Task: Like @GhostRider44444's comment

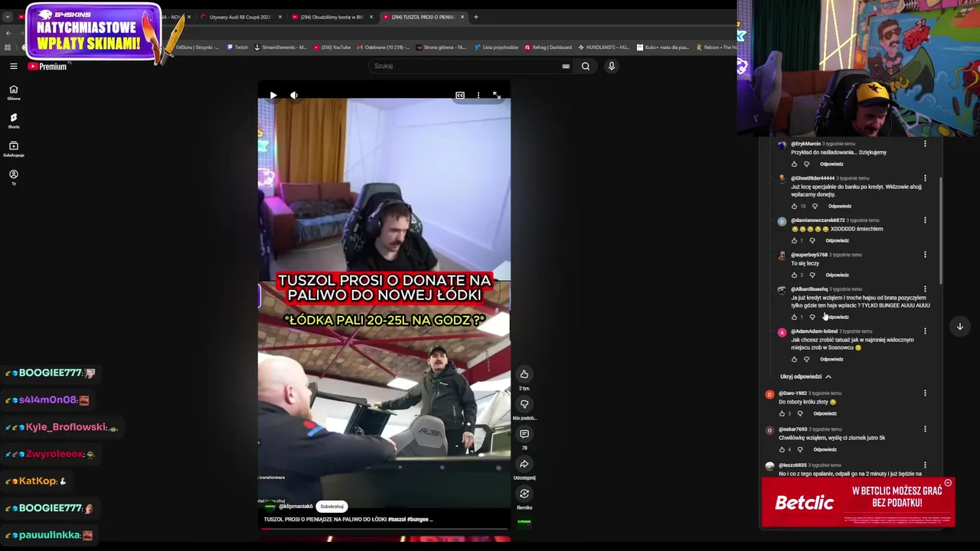Action: pyautogui.click(x=794, y=206)
